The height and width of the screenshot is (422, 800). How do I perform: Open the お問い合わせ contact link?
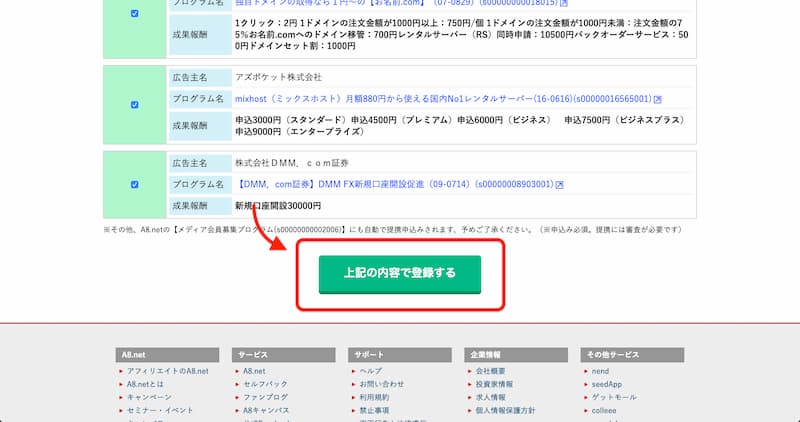[382, 384]
